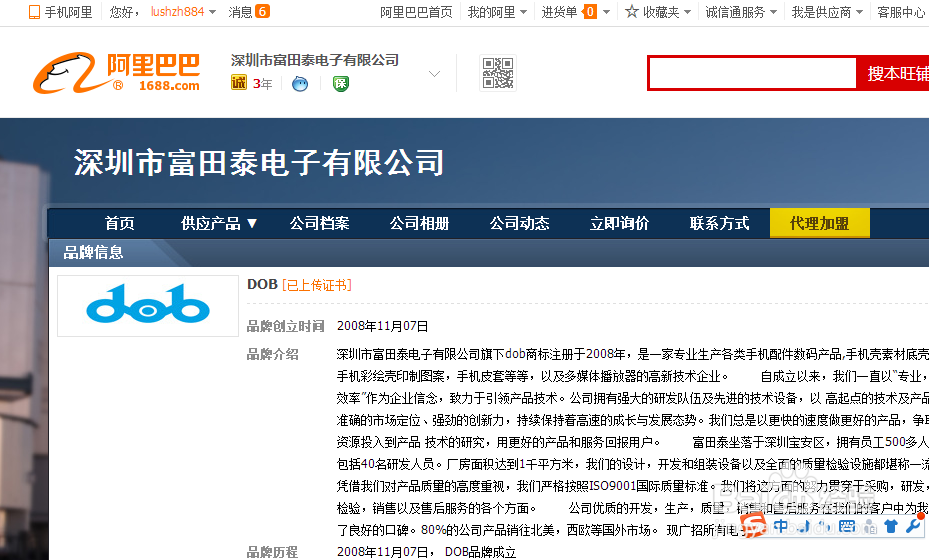This screenshot has width=929, height=560.
Task: Toggle the Sogou moon half-width icon
Action: (x=805, y=526)
